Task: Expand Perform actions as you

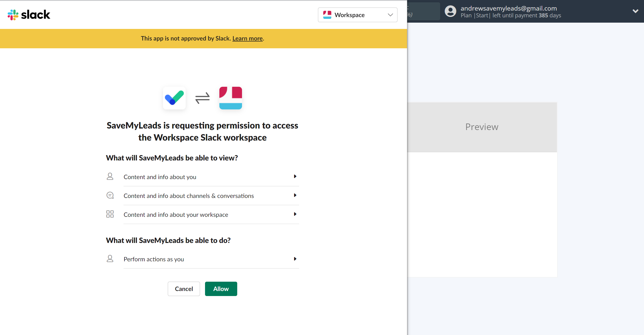Action: point(211,259)
